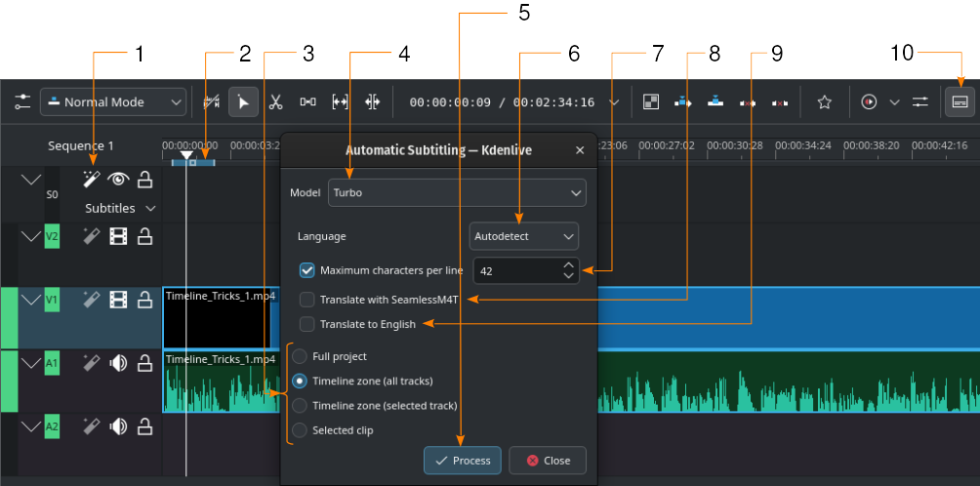Select the Selected clip radio option

tap(300, 430)
